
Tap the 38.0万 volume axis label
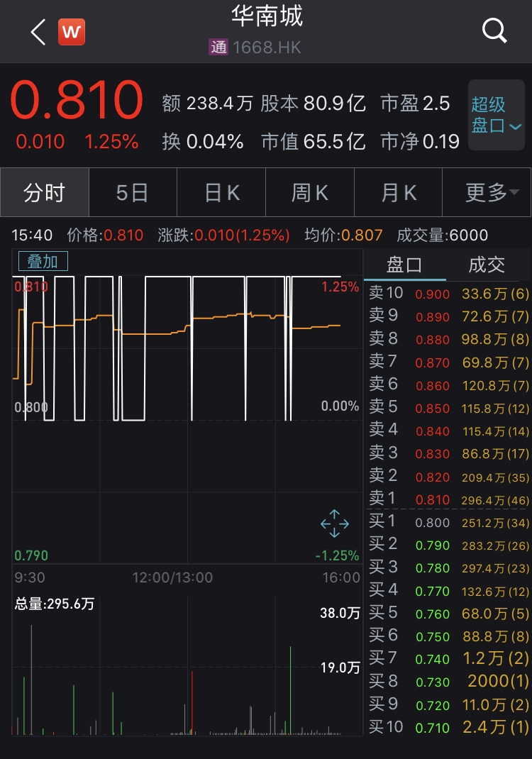[340, 614]
